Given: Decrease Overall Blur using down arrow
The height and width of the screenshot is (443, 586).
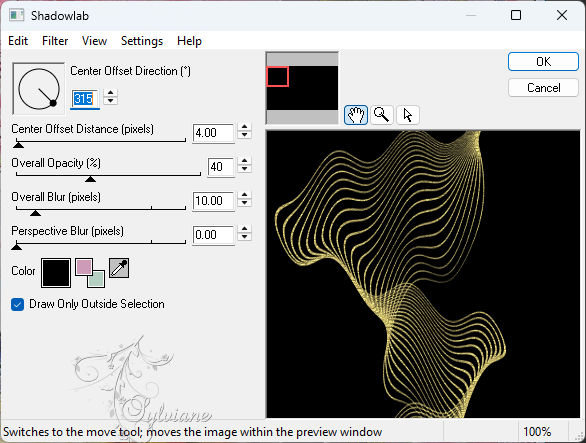Looking at the screenshot, I should click(x=245, y=204).
